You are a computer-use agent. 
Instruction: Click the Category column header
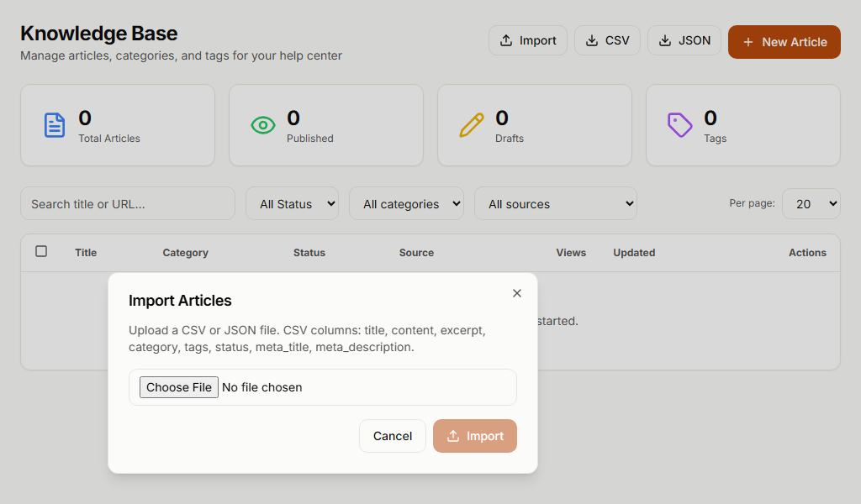click(186, 253)
